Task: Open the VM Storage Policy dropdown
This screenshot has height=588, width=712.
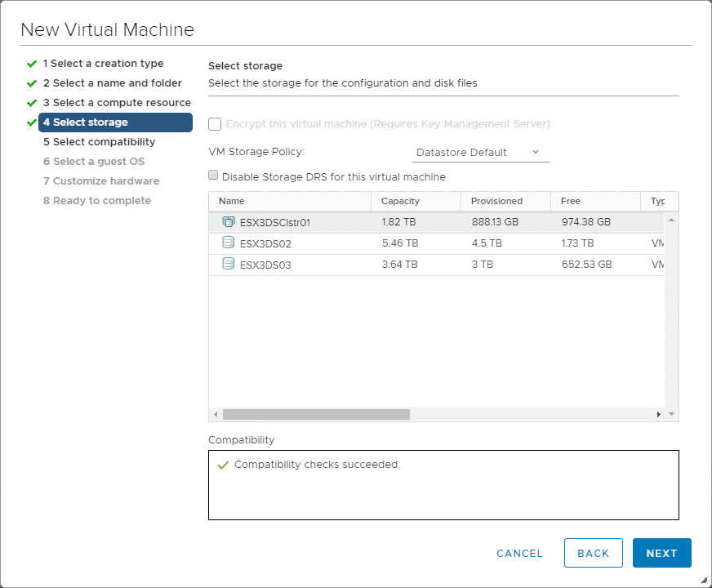Action: coord(478,152)
